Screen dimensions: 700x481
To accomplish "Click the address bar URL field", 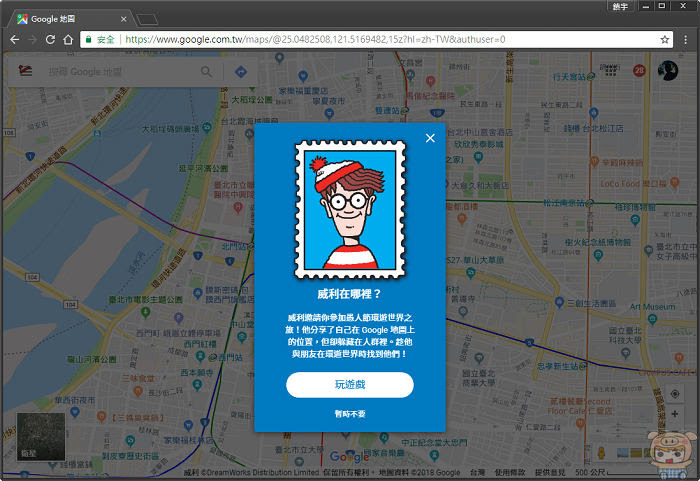I will [376, 39].
